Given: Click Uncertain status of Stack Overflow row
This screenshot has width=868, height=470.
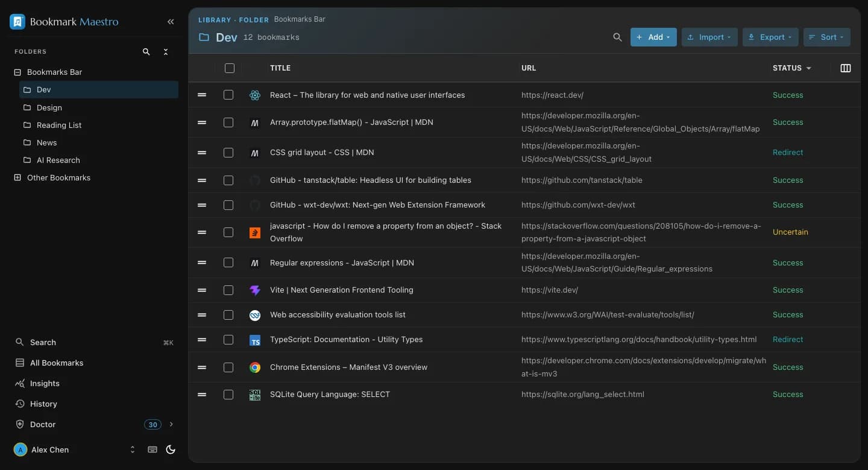Looking at the screenshot, I should click(x=790, y=232).
